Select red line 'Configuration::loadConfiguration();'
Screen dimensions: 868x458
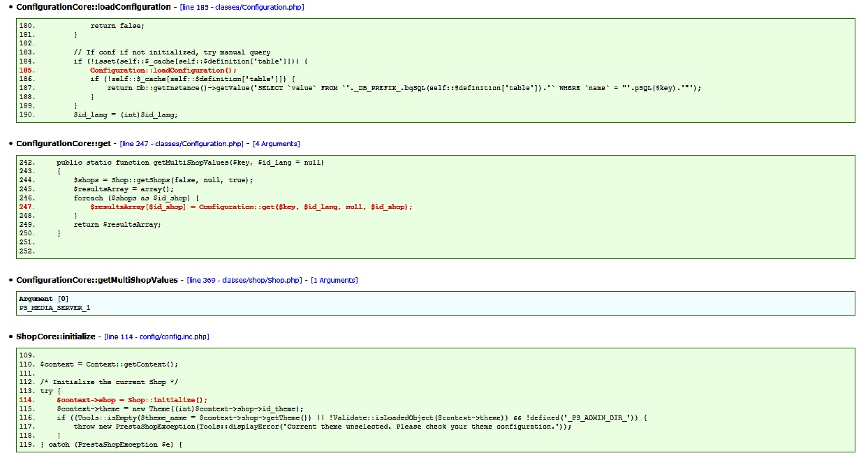[x=163, y=71]
